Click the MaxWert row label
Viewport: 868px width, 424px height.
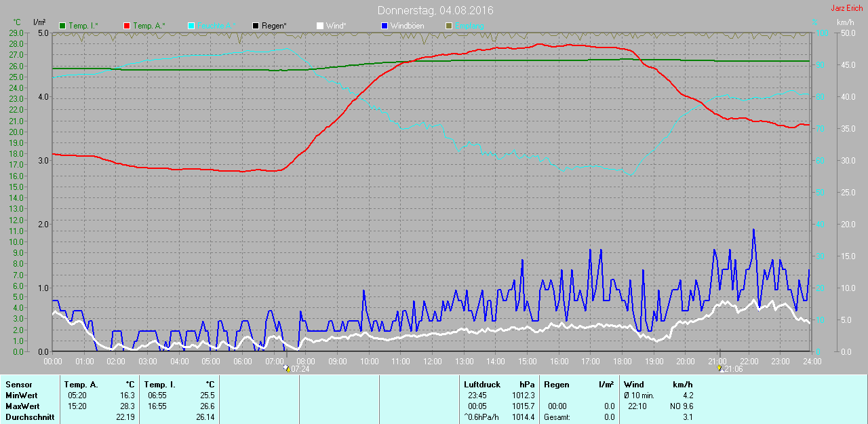22,406
